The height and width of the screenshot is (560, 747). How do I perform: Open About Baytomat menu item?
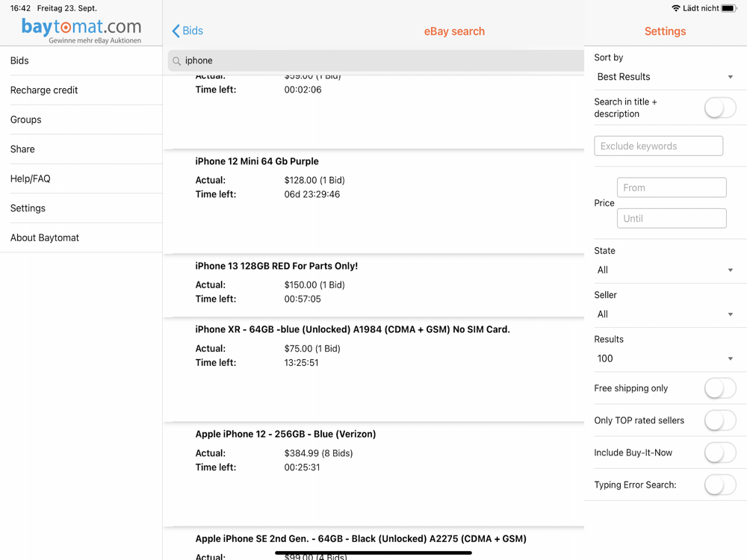click(81, 237)
